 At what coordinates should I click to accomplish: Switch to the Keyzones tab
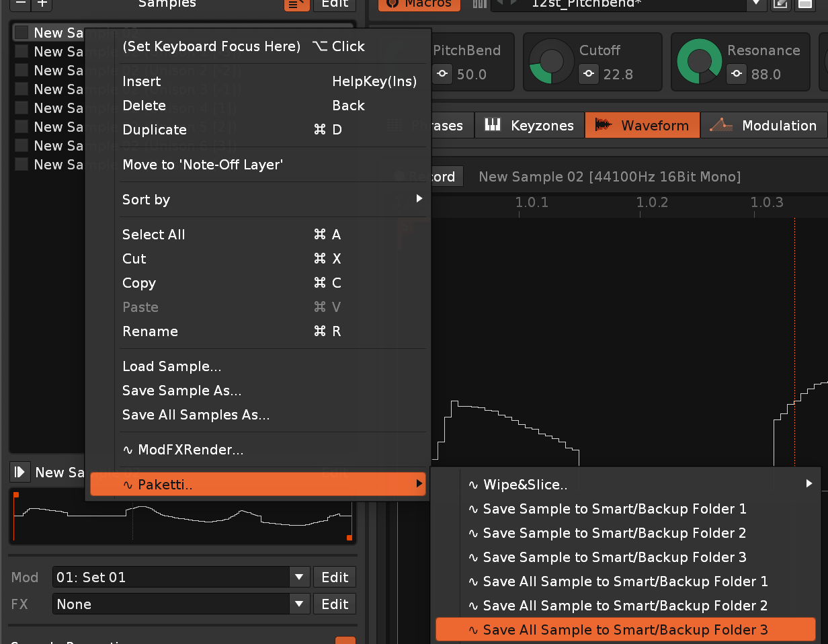pos(530,126)
